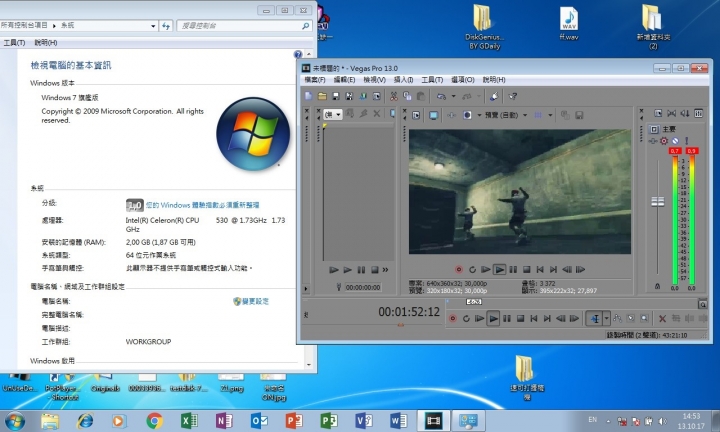Click the Record button under the video preview
Screen dimensions: 720x432
459,269
